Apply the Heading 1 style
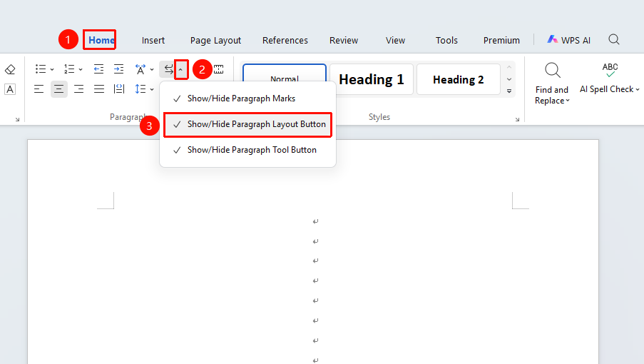Image resolution: width=644 pixels, height=364 pixels. click(372, 79)
